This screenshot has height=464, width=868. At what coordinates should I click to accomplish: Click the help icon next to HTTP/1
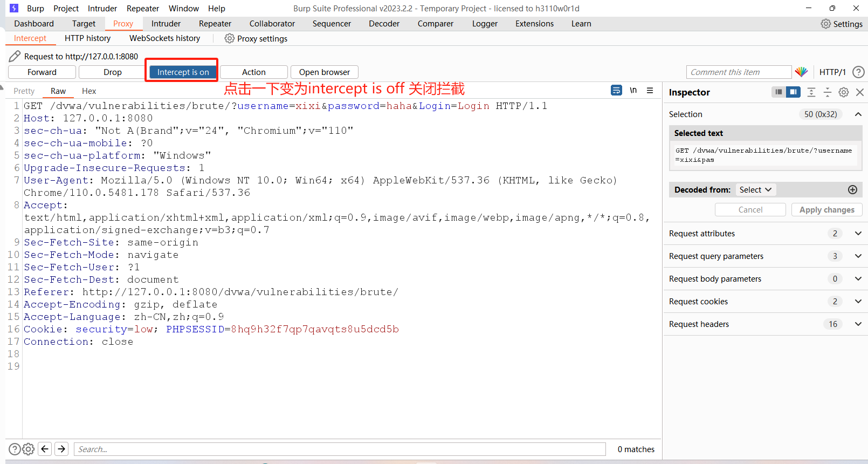point(858,72)
